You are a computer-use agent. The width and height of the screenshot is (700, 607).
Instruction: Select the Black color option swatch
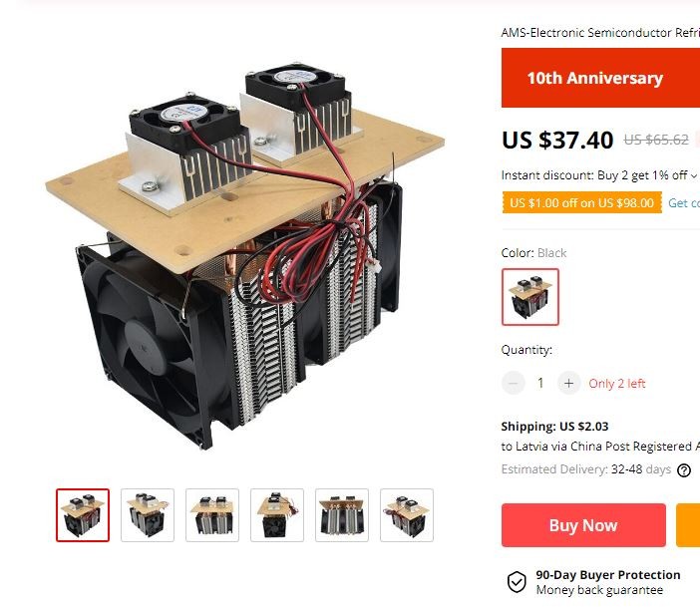point(530,297)
